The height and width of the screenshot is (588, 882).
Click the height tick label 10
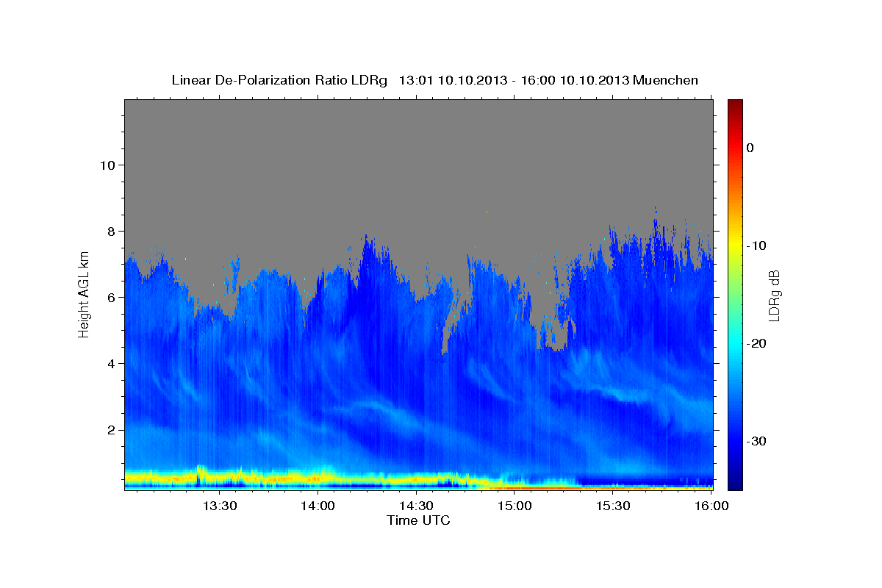coord(108,165)
